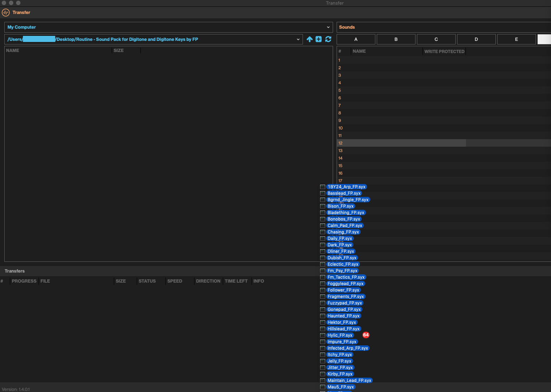Click the STATUS column header in Transfers
This screenshot has height=392, width=551.
pos(147,281)
